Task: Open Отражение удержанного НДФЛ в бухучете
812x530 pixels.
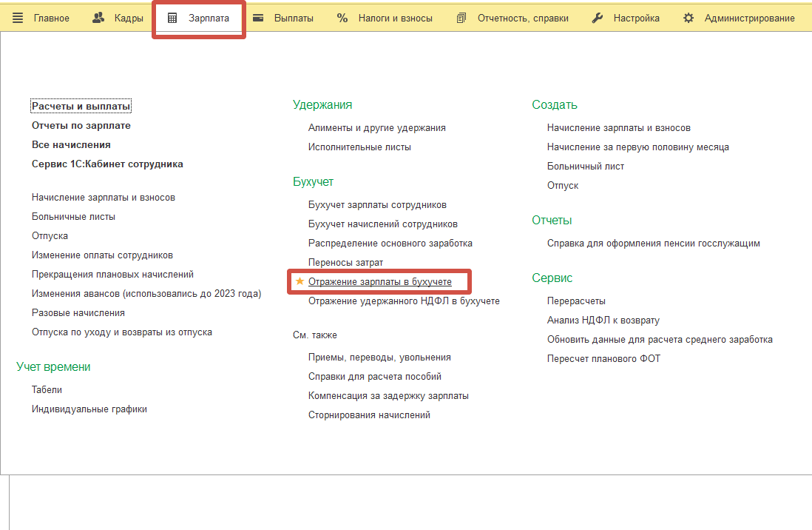Action: (x=404, y=301)
